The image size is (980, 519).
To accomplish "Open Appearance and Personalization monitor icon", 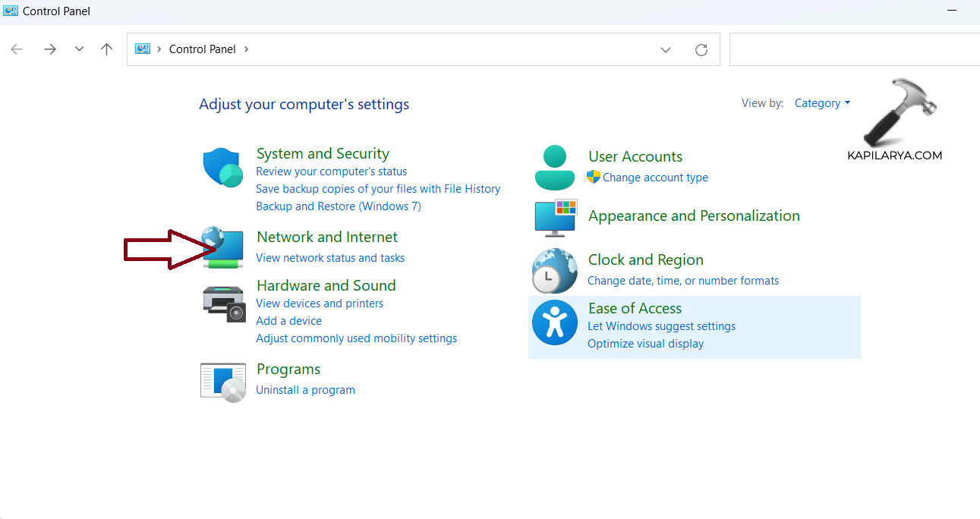I will pos(555,219).
